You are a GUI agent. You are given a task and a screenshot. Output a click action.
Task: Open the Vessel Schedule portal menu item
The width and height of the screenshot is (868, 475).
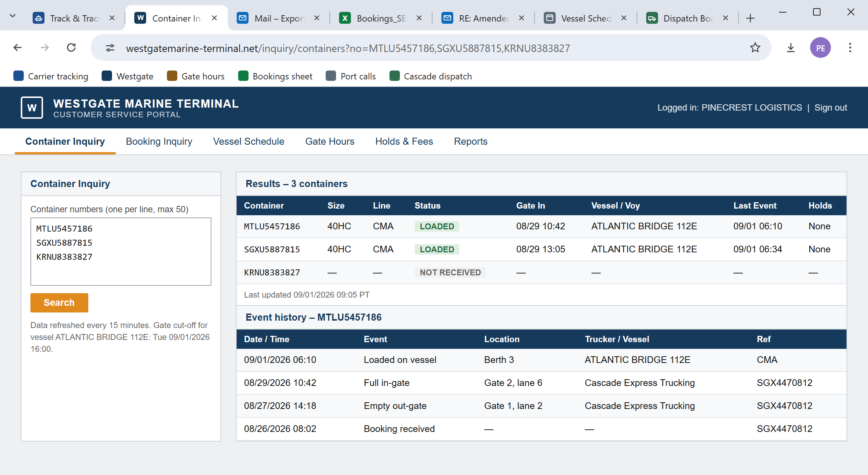point(249,141)
